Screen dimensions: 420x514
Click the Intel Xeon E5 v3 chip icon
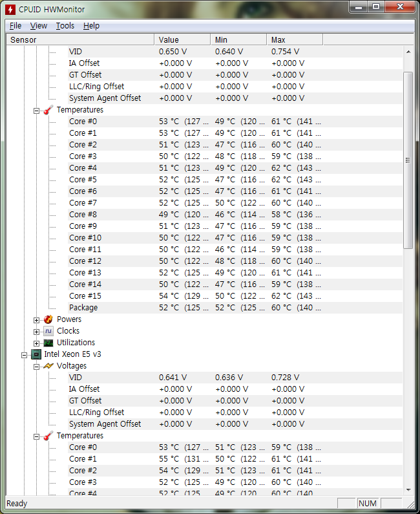pyautogui.click(x=36, y=354)
